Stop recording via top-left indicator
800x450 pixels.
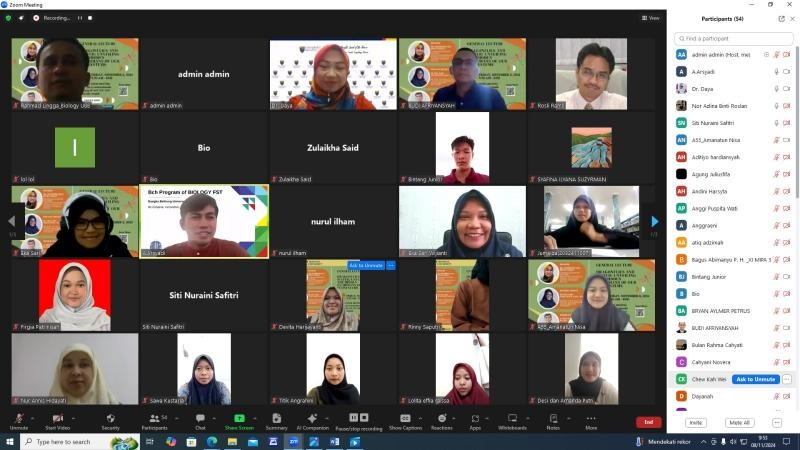(x=90, y=18)
